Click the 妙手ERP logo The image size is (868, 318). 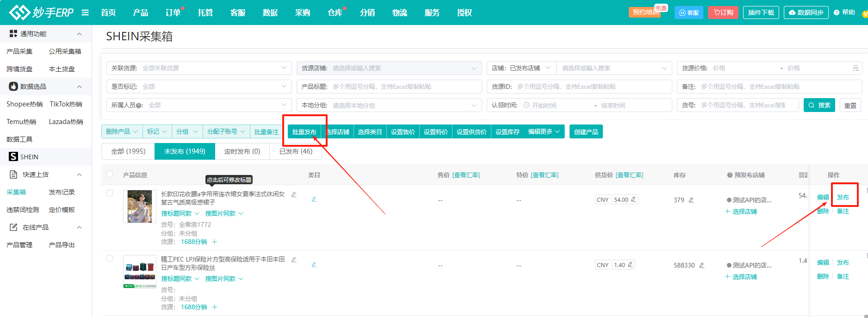coord(41,12)
